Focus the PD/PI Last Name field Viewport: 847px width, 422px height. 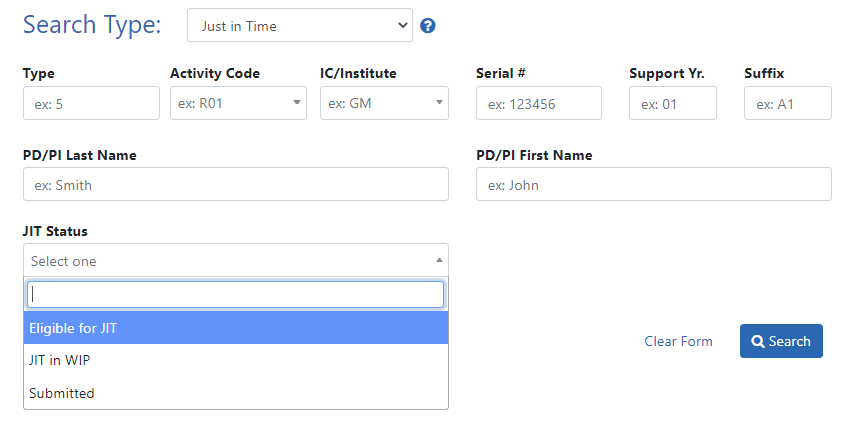click(x=236, y=184)
